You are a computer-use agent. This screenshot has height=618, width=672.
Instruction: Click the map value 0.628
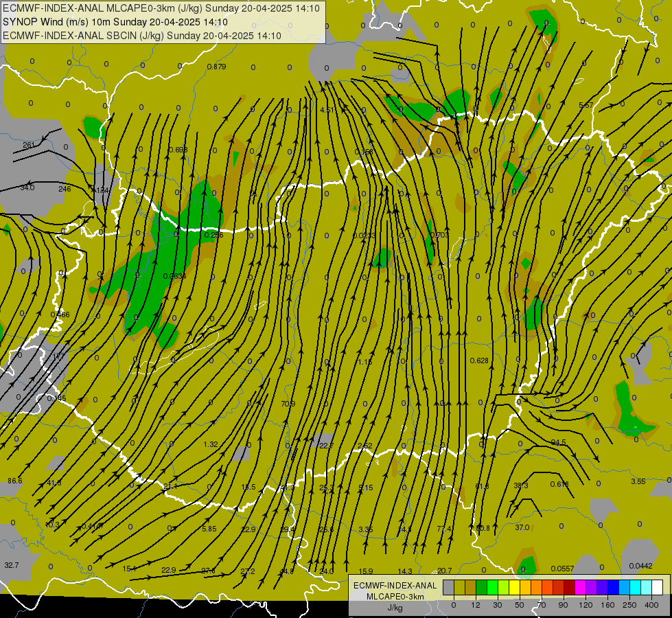(479, 360)
